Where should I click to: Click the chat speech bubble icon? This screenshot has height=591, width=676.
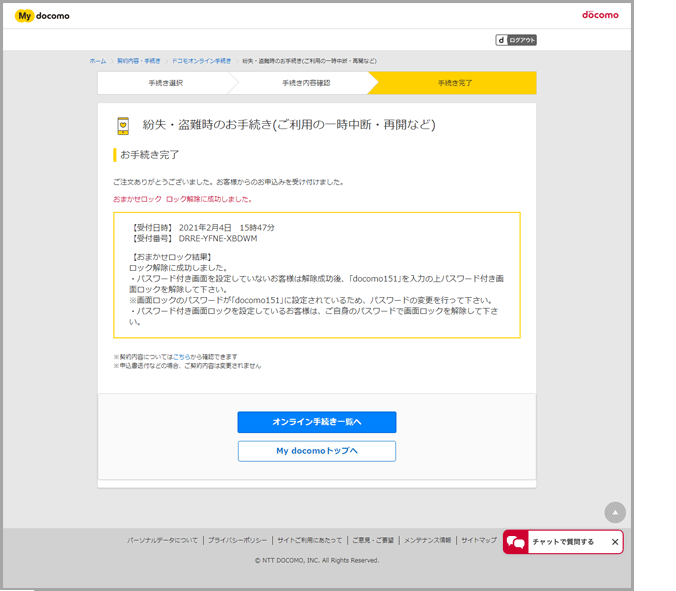coord(516,542)
